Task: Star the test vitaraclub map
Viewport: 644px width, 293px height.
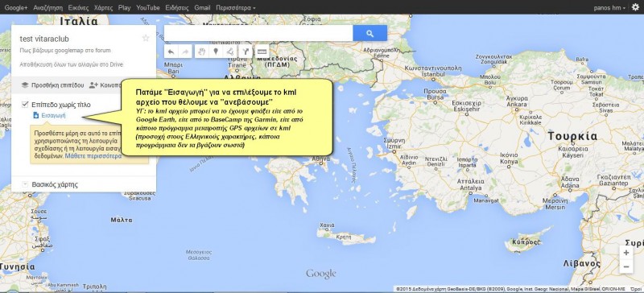Action: tap(146, 38)
